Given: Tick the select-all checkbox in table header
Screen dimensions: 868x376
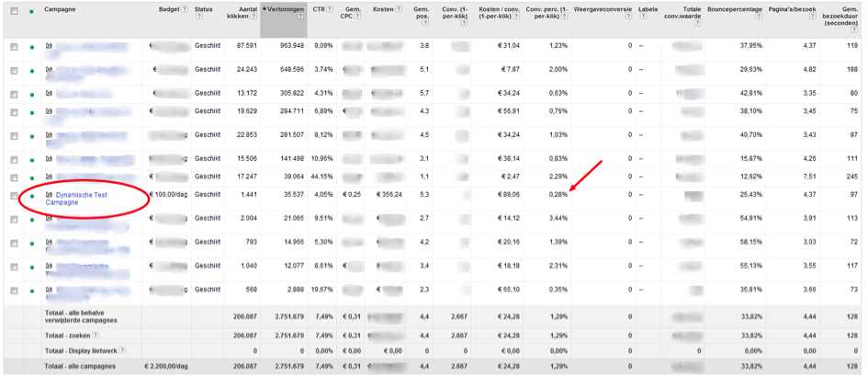Looking at the screenshot, I should click(14, 11).
